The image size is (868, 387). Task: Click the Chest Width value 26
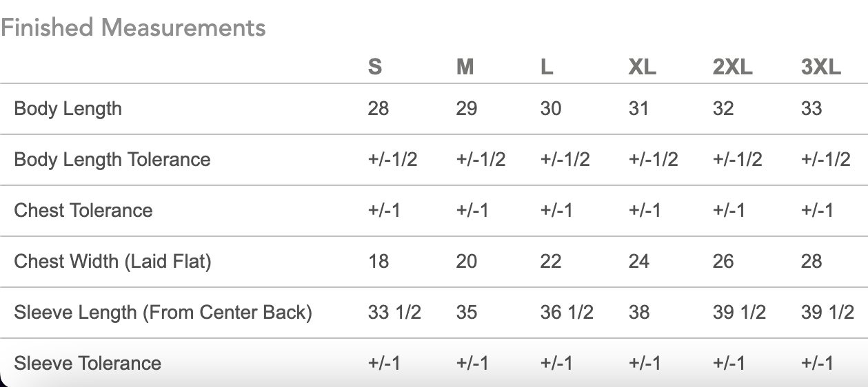click(723, 262)
